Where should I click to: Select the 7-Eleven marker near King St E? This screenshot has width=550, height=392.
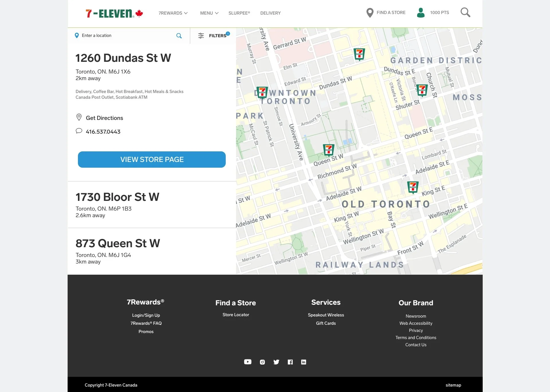point(413,188)
